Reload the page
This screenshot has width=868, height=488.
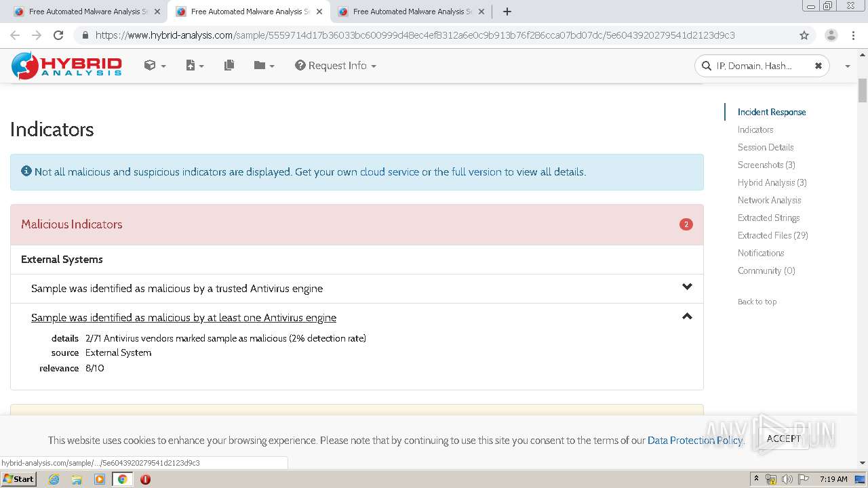[58, 35]
